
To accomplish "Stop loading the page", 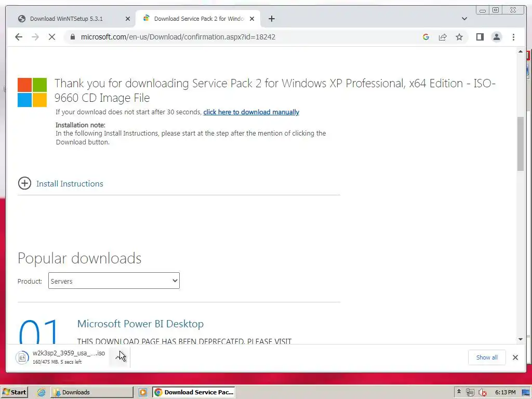I will click(x=52, y=37).
